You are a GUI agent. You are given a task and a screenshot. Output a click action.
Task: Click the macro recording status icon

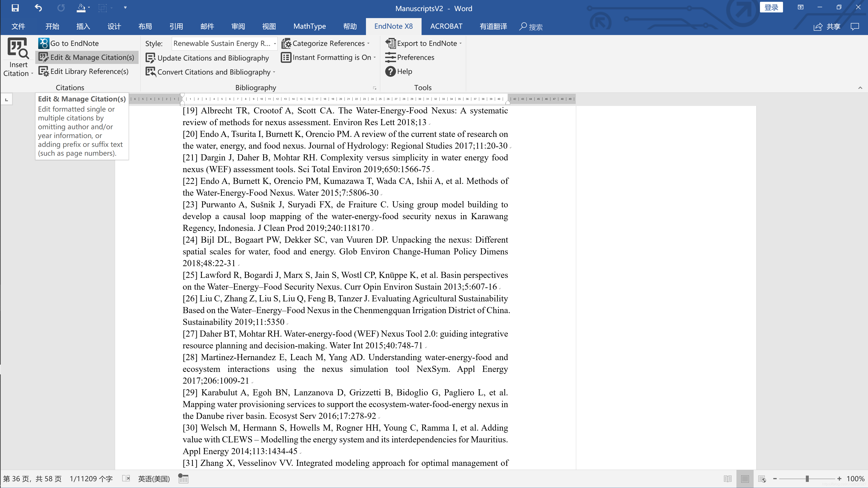[x=183, y=479]
